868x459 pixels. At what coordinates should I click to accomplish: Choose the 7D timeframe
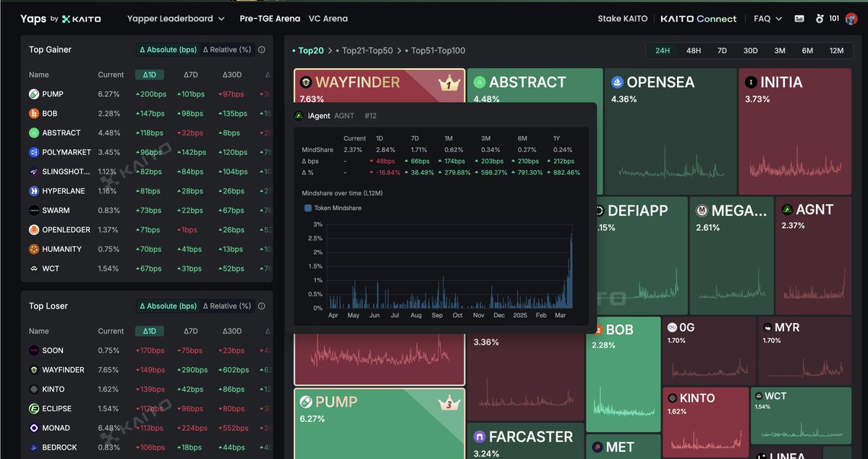(x=722, y=51)
